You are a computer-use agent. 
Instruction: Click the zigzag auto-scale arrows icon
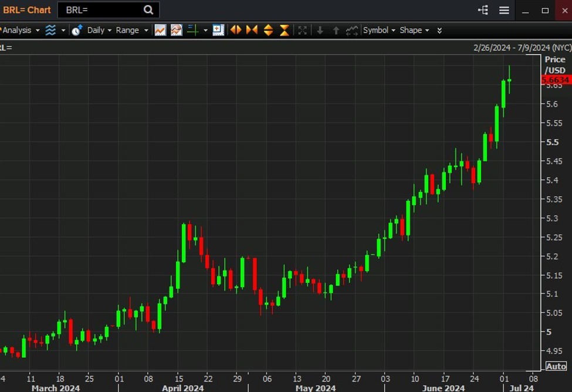coord(351,30)
